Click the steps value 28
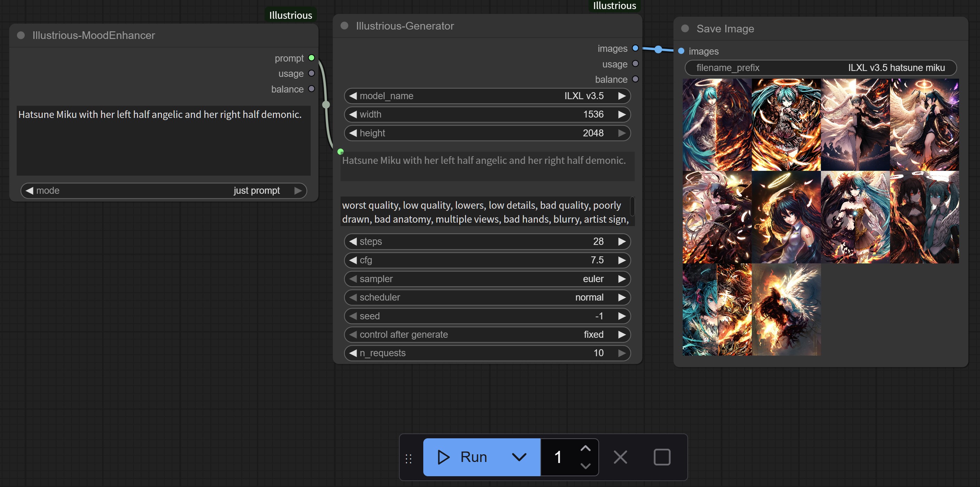980x487 pixels. click(x=598, y=241)
